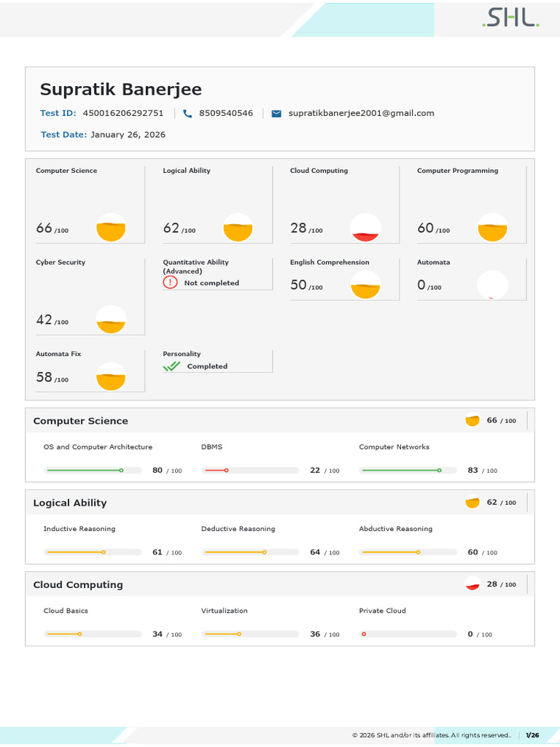
Task: Click the phone number 8509540546
Action: coord(226,113)
